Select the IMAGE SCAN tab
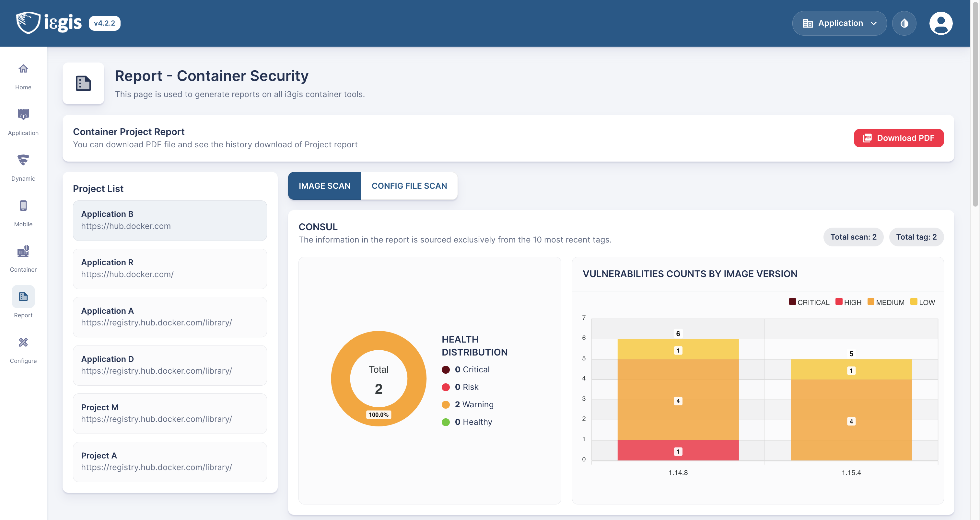Image resolution: width=980 pixels, height=520 pixels. click(x=324, y=186)
